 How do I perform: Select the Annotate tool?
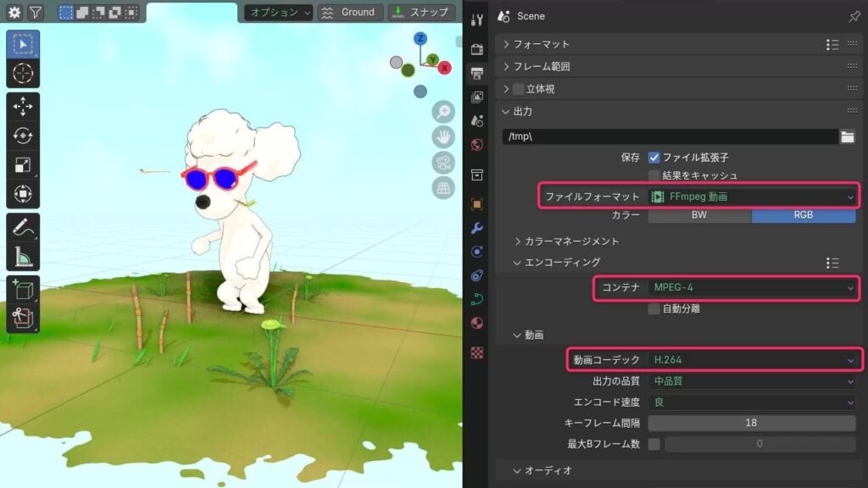(23, 227)
